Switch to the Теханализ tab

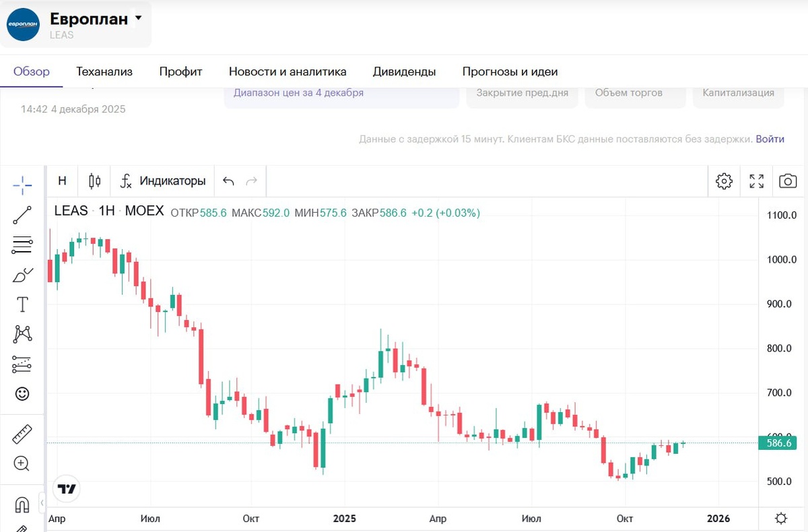pyautogui.click(x=104, y=71)
